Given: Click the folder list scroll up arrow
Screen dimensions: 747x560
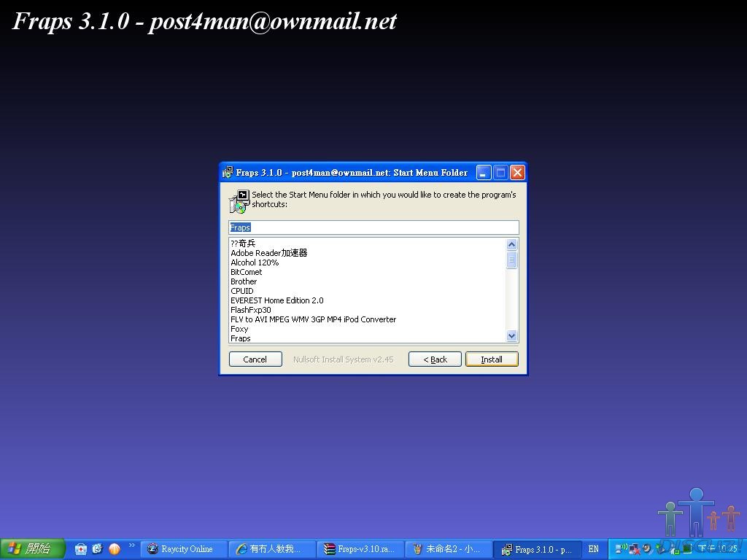Looking at the screenshot, I should [511, 244].
